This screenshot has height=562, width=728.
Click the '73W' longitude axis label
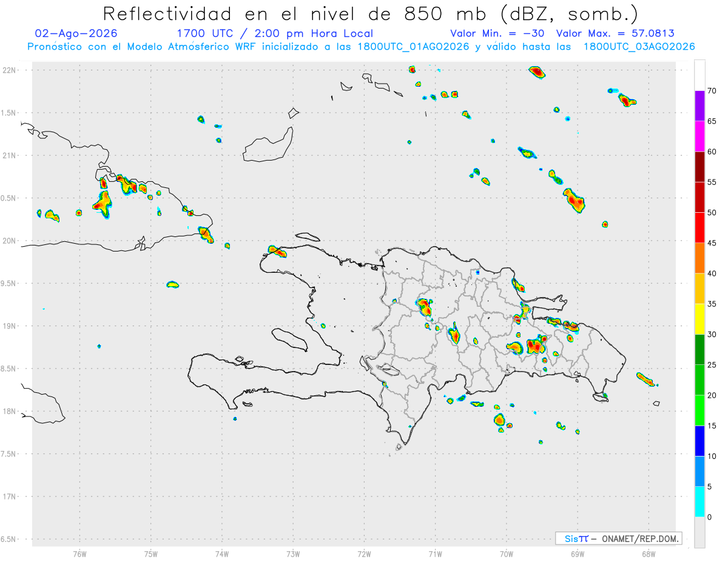click(x=293, y=554)
